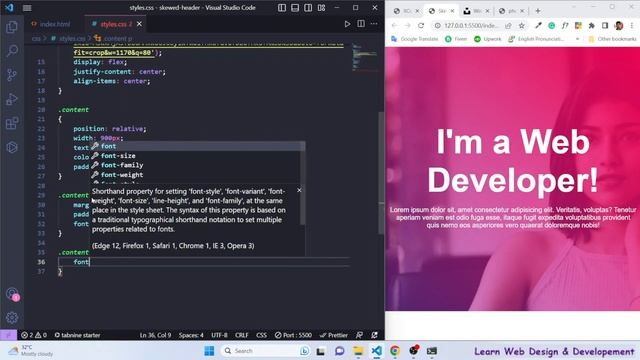The width and height of the screenshot is (640, 360).
Task: Open the Other bookmarks folder
Action: click(x=612, y=39)
